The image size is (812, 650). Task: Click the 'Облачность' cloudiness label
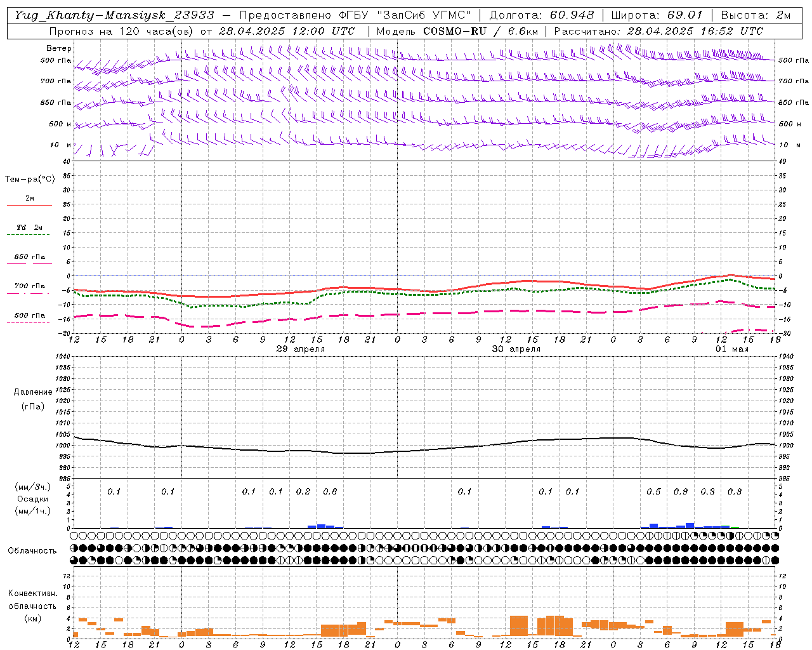click(x=32, y=551)
